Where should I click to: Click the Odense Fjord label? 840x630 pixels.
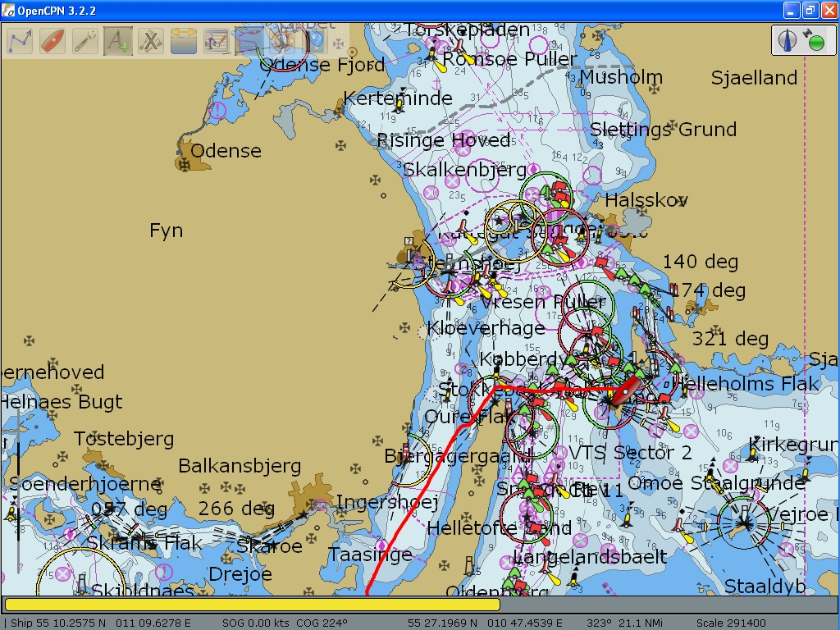click(x=322, y=66)
